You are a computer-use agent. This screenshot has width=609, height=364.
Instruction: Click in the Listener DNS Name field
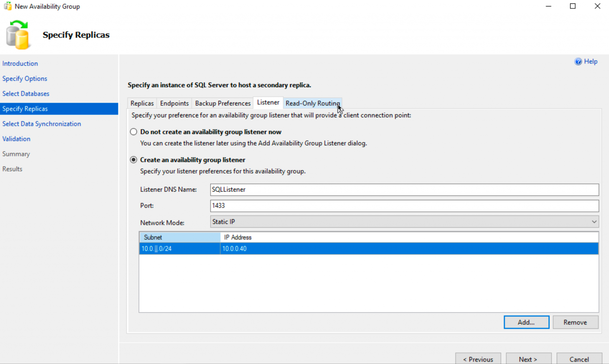click(x=404, y=190)
